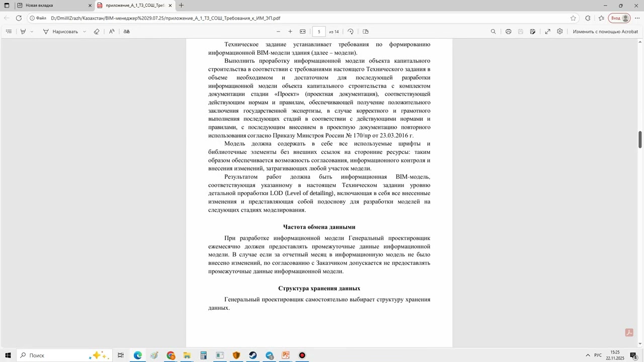Open PowerPoint from taskbar
The image size is (644, 362).
(285, 355)
